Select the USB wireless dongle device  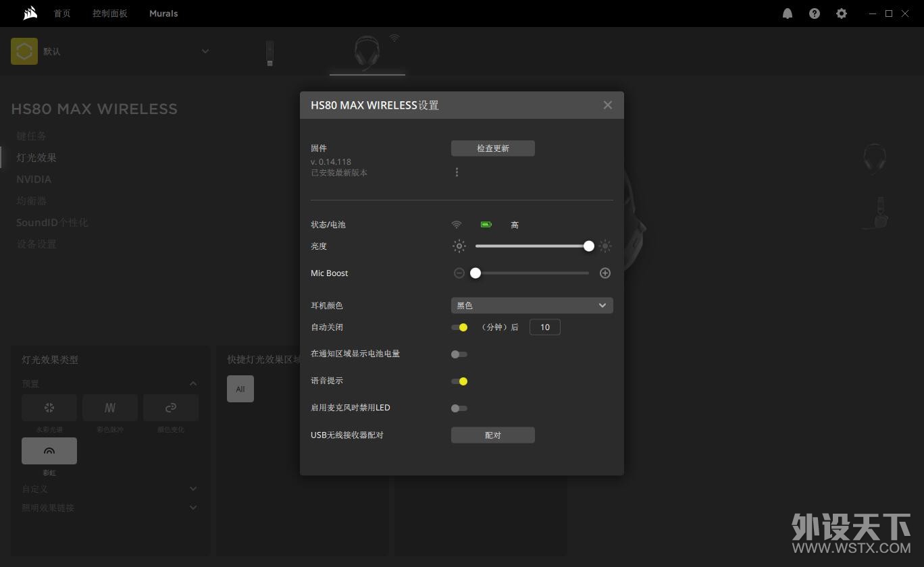269,53
